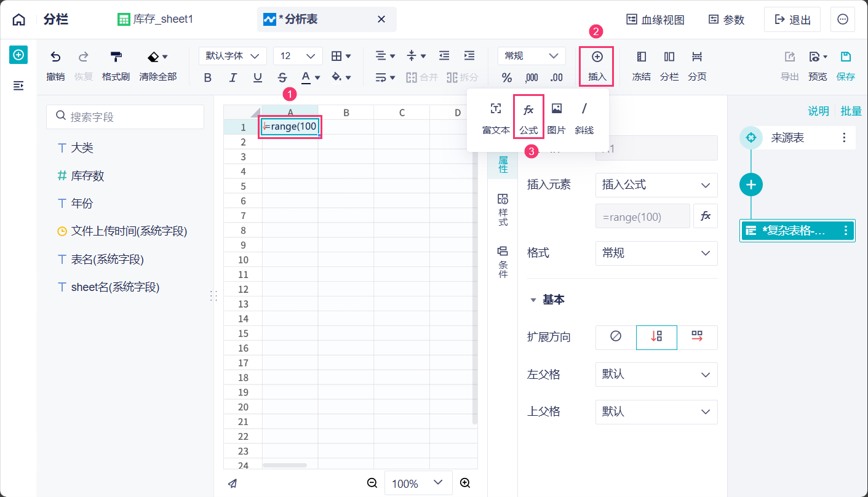Open text wrap options
The height and width of the screenshot is (497, 868).
(x=385, y=78)
